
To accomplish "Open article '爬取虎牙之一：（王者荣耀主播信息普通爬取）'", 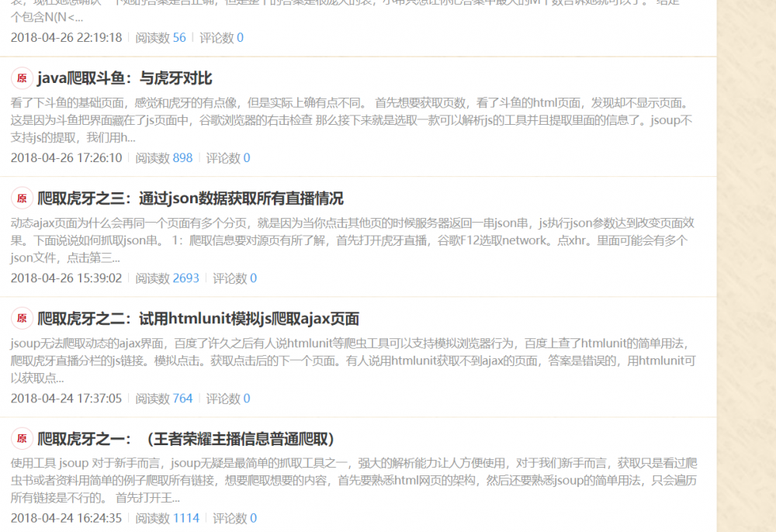I will pos(186,439).
